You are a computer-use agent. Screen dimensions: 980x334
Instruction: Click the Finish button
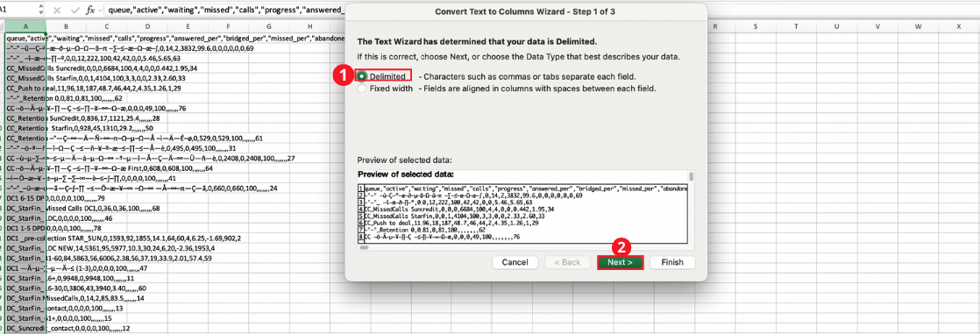(672, 263)
